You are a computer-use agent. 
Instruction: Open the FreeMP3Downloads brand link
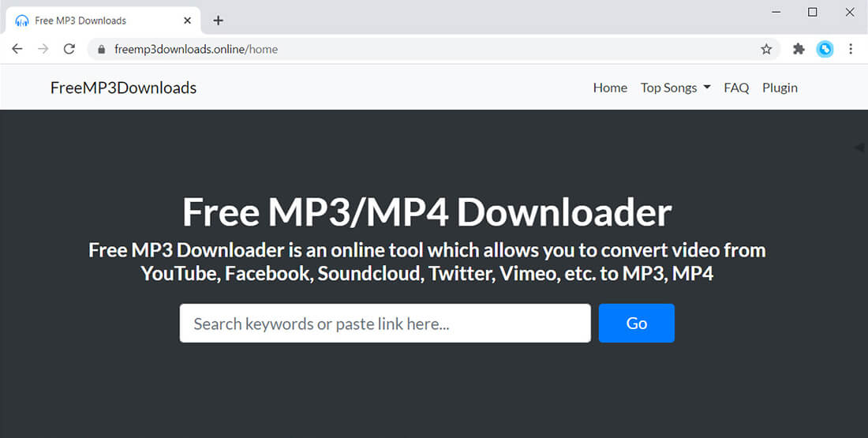click(x=123, y=88)
